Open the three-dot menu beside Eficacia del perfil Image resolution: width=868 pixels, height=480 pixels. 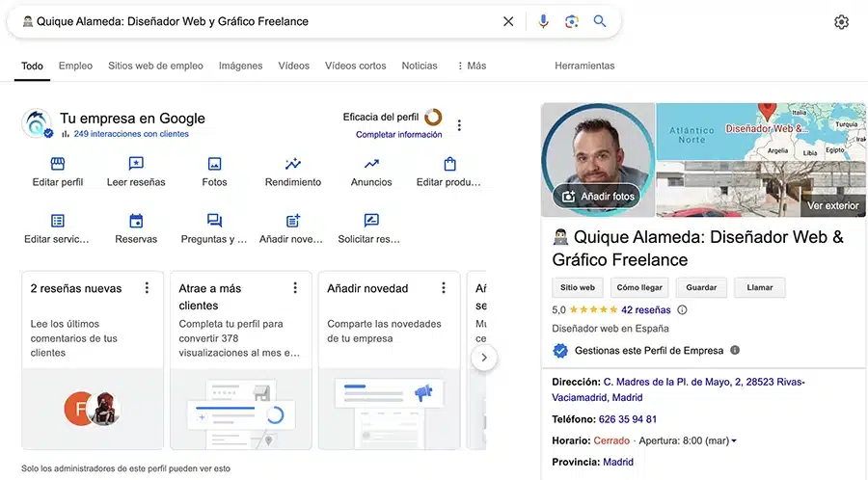459,125
